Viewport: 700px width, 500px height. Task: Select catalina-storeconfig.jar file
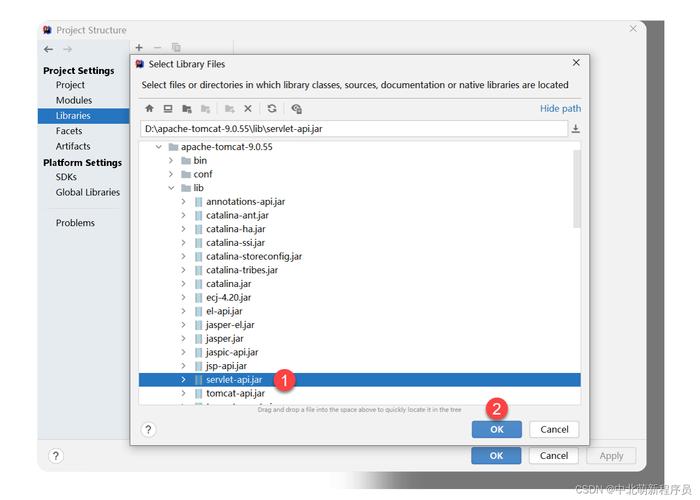pos(254,256)
